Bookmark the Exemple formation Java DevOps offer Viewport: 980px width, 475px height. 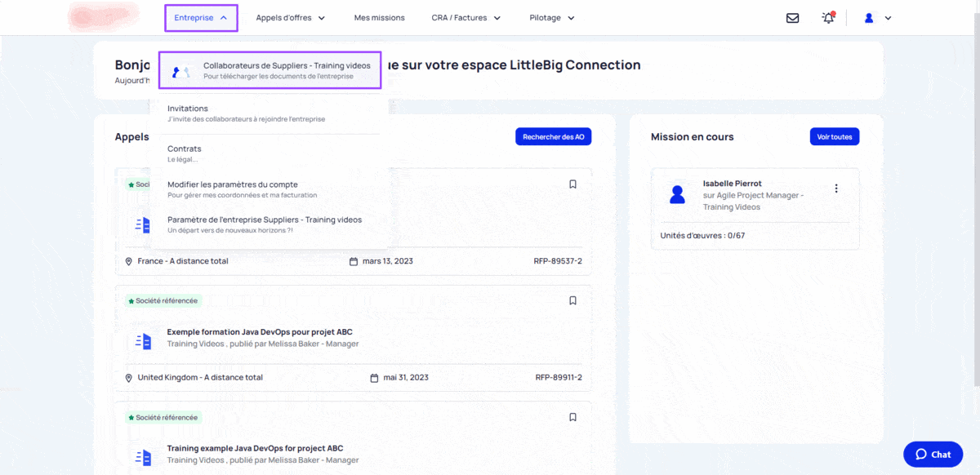[x=572, y=300]
